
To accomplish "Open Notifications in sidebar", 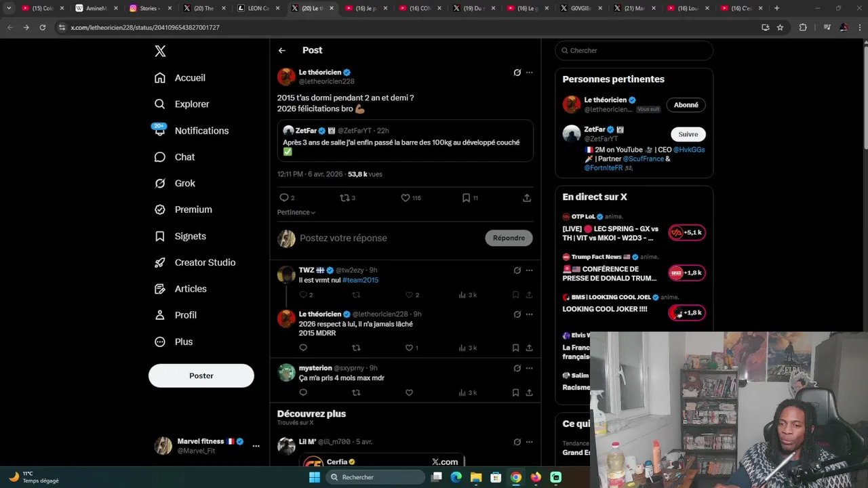I will point(191,131).
